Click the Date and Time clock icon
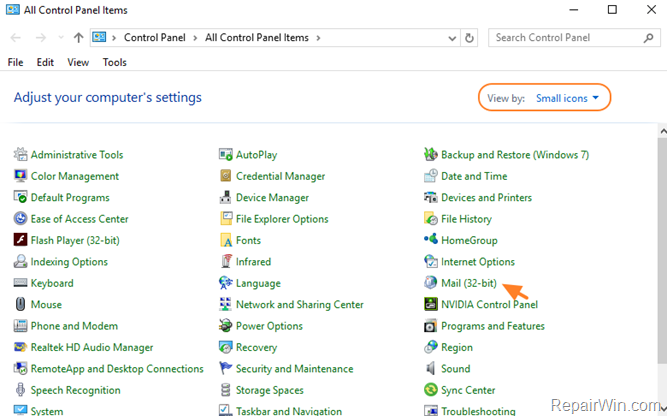This screenshot has height=416, width=667. [x=431, y=176]
